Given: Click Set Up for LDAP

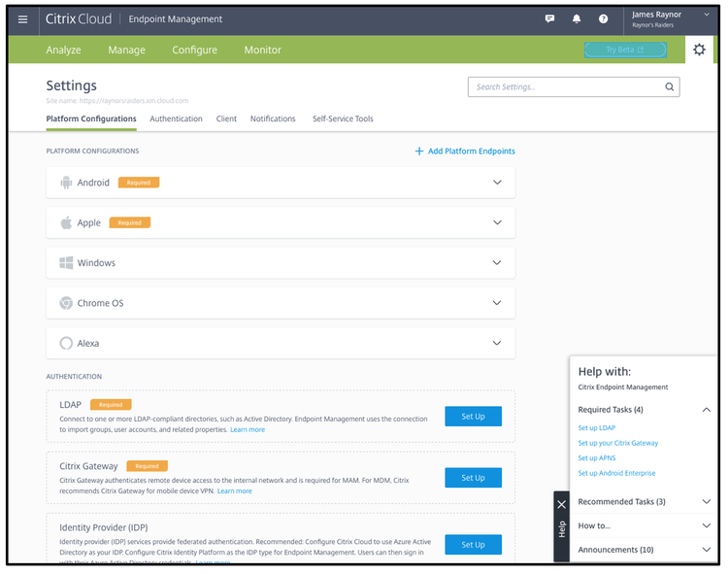Looking at the screenshot, I should [473, 417].
